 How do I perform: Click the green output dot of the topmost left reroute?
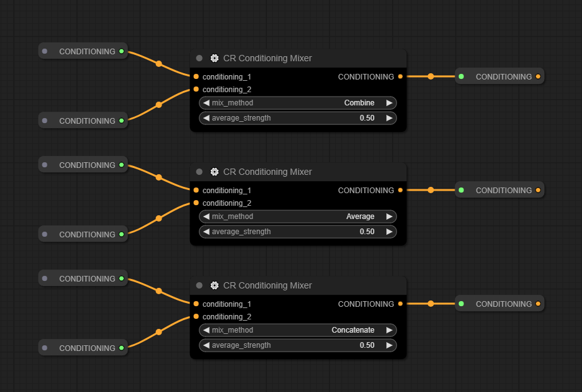(121, 51)
